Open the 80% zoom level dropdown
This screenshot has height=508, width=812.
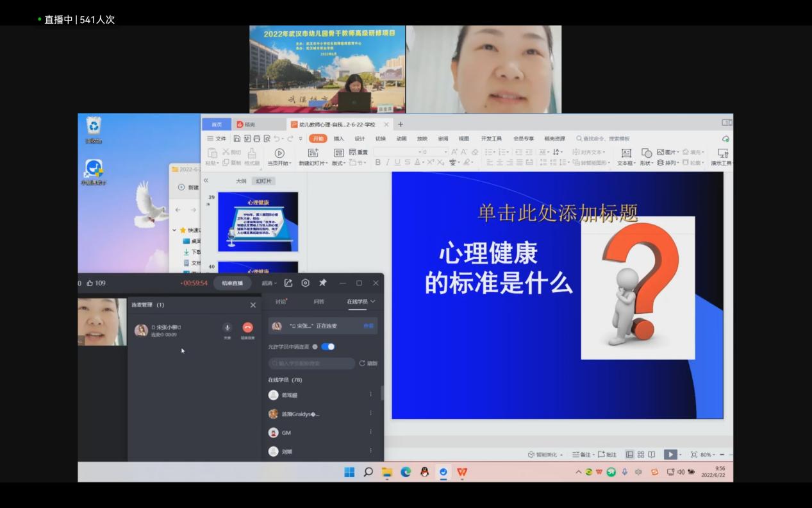tap(706, 454)
